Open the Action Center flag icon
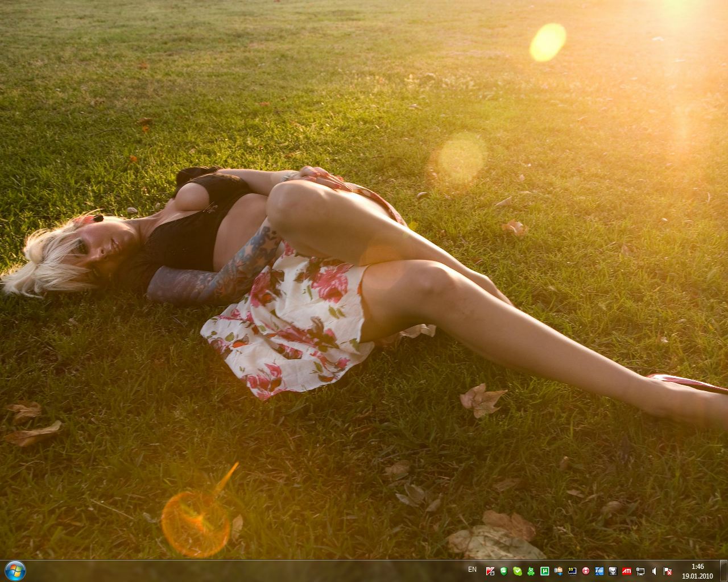Screen dimensions: 728x582 668,571
